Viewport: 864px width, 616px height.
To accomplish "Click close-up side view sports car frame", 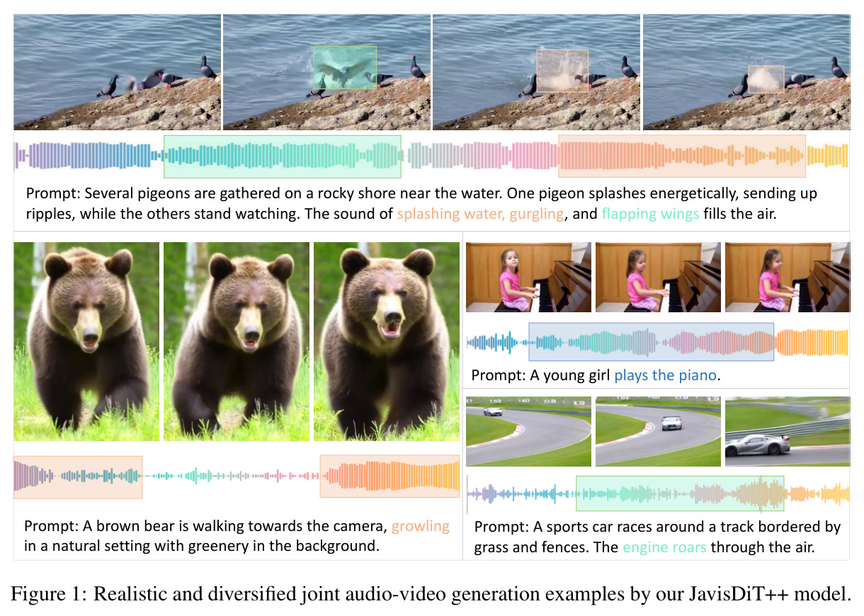I will 788,431.
